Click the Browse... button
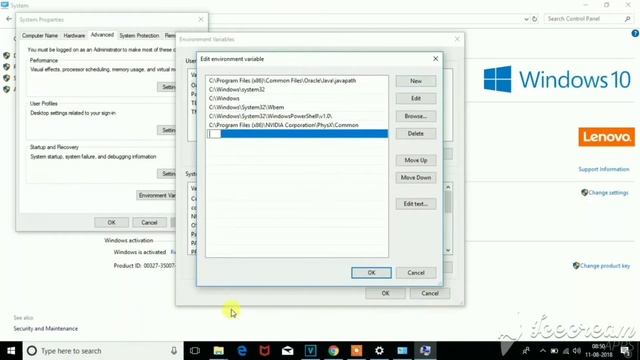Screen dimensions: 640x360 coord(416,116)
